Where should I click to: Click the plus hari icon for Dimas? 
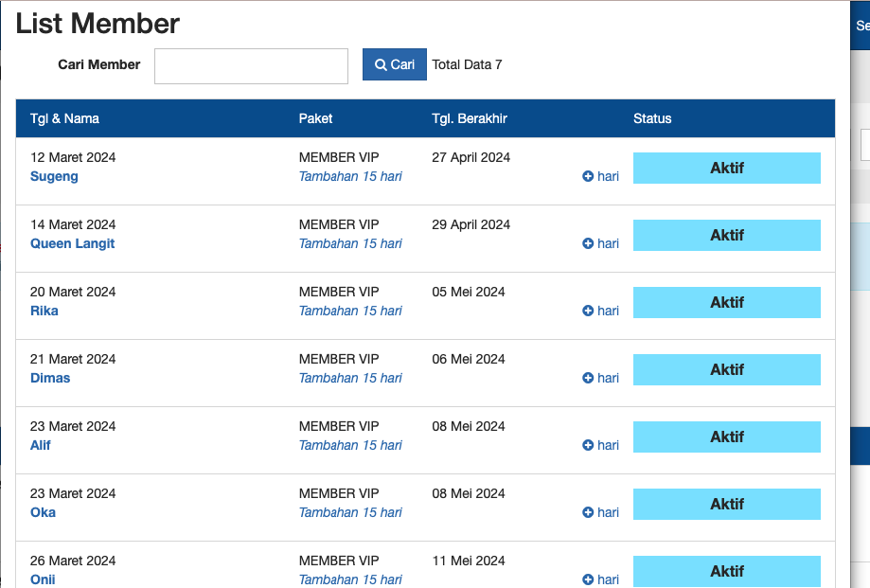click(x=600, y=378)
